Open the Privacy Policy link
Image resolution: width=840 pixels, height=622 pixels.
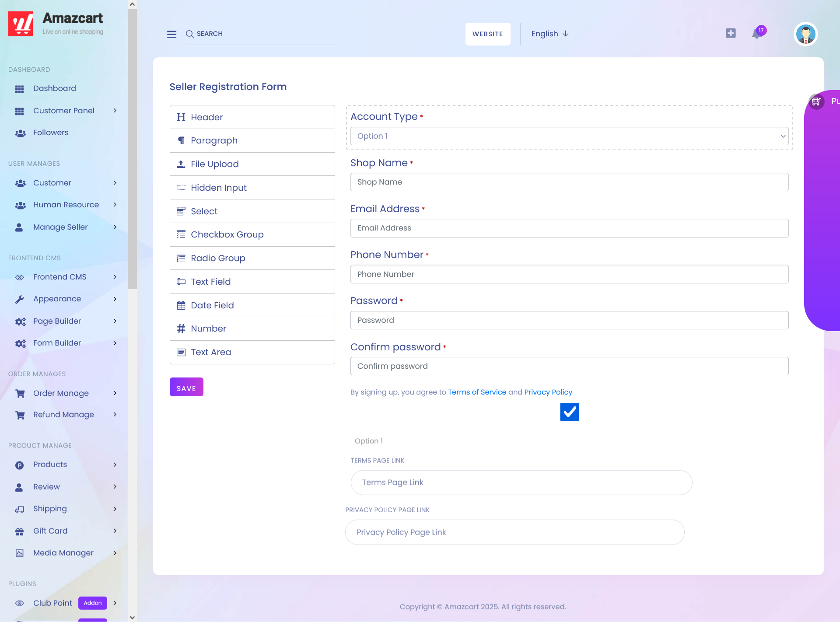(x=548, y=392)
